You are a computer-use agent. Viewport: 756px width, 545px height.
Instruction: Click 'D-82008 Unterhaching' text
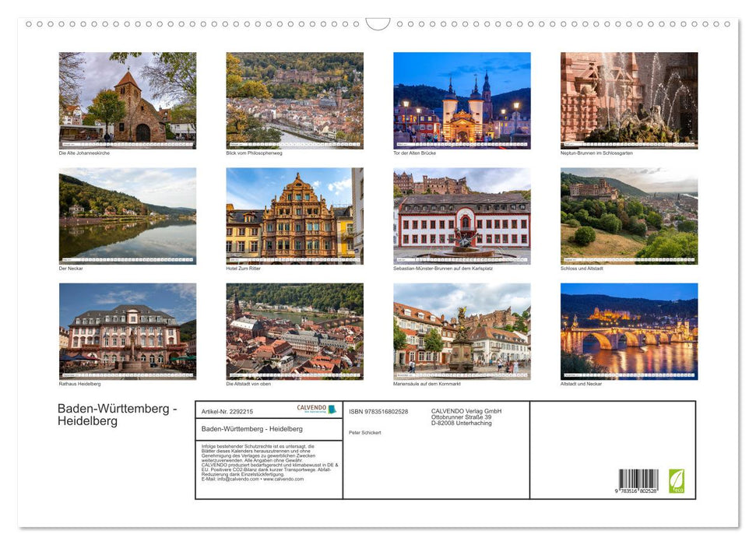pos(462,423)
